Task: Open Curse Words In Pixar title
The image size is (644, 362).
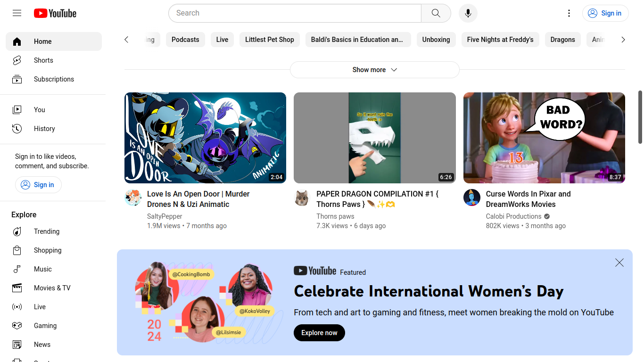Action: pyautogui.click(x=528, y=199)
